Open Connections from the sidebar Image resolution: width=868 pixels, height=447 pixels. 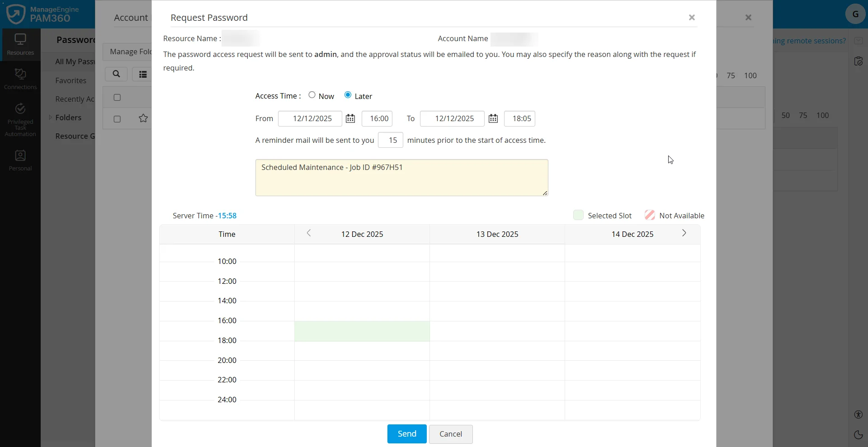click(x=20, y=79)
